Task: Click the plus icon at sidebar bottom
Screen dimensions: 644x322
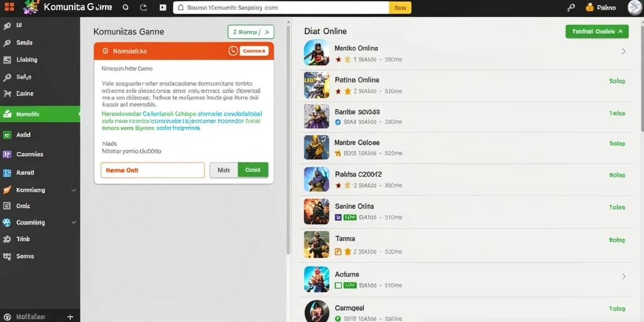Action: pyautogui.click(x=70, y=317)
